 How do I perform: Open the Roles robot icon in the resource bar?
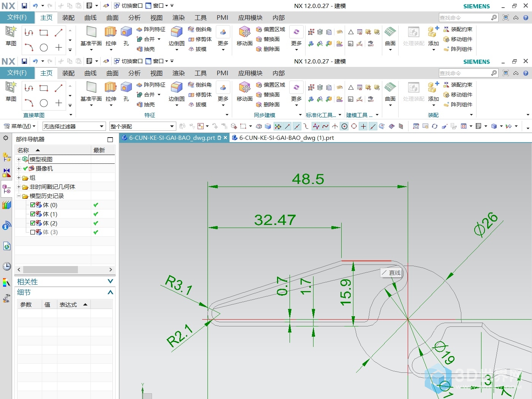[7, 298]
